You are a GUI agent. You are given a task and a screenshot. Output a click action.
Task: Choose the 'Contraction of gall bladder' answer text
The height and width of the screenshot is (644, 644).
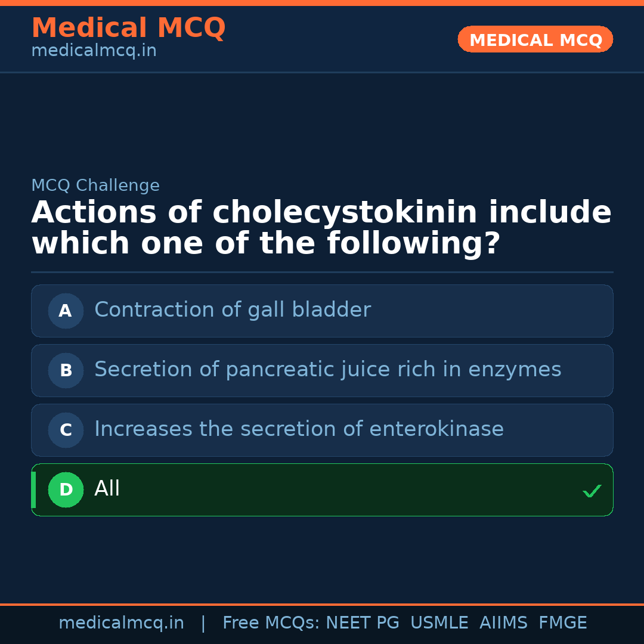[233, 310]
